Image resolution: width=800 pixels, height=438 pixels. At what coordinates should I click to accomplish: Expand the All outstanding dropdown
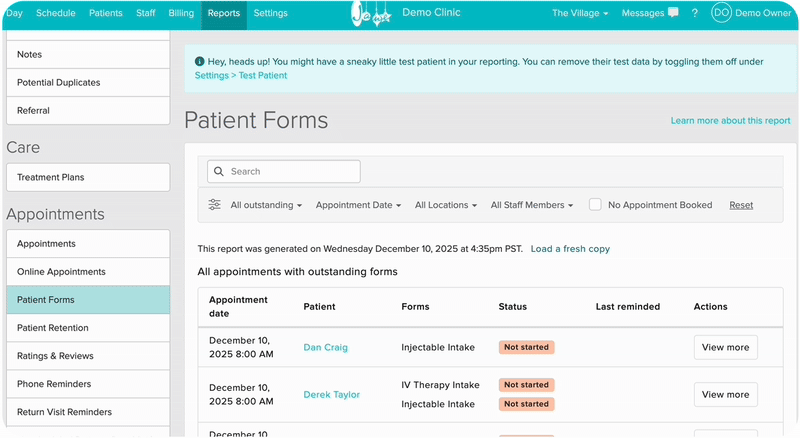[x=266, y=205]
